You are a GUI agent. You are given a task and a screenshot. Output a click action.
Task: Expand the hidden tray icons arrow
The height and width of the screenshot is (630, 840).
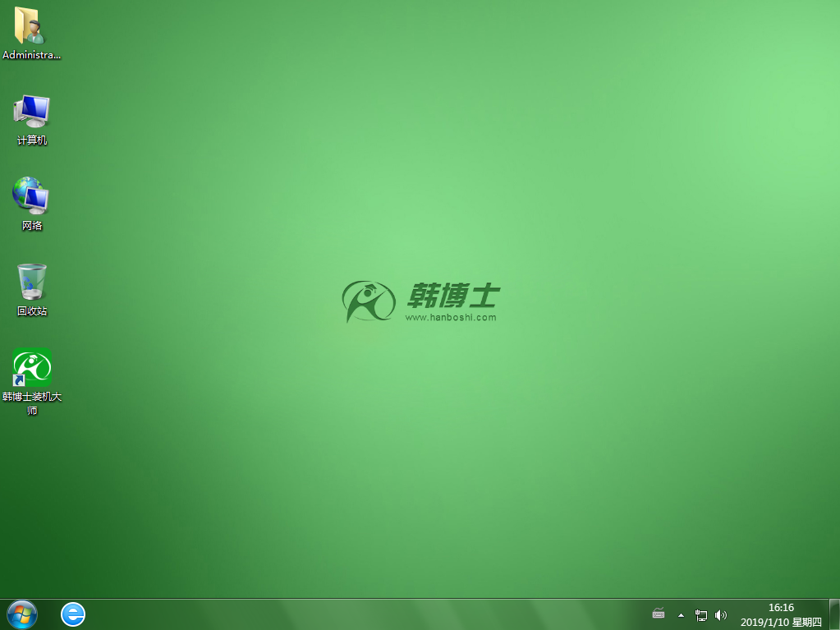click(x=681, y=615)
